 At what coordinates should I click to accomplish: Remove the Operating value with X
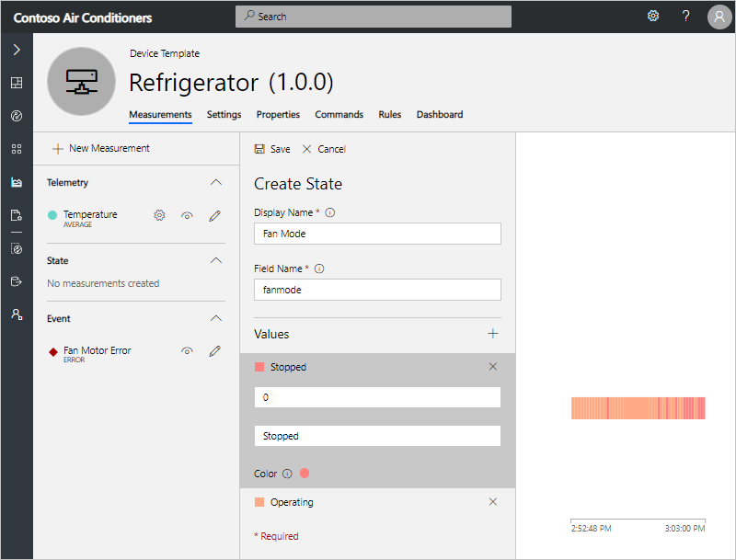pyautogui.click(x=493, y=502)
